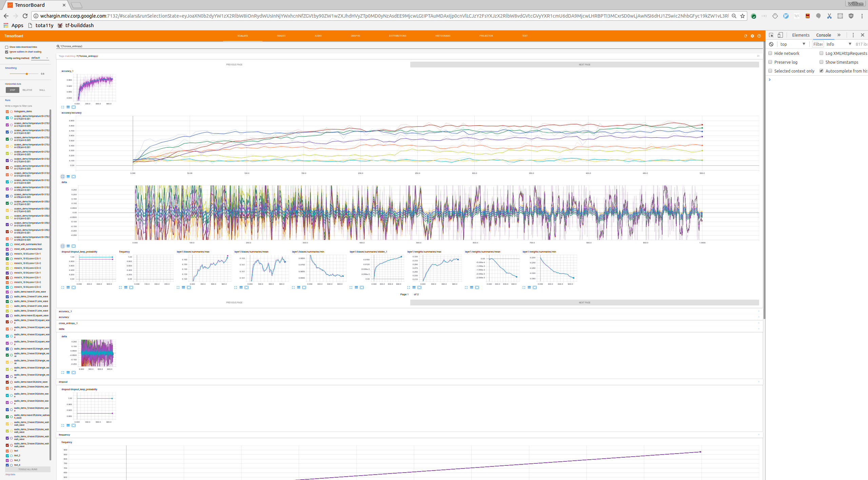
Task: Enable Show data download links checkbox
Action: (x=6, y=47)
